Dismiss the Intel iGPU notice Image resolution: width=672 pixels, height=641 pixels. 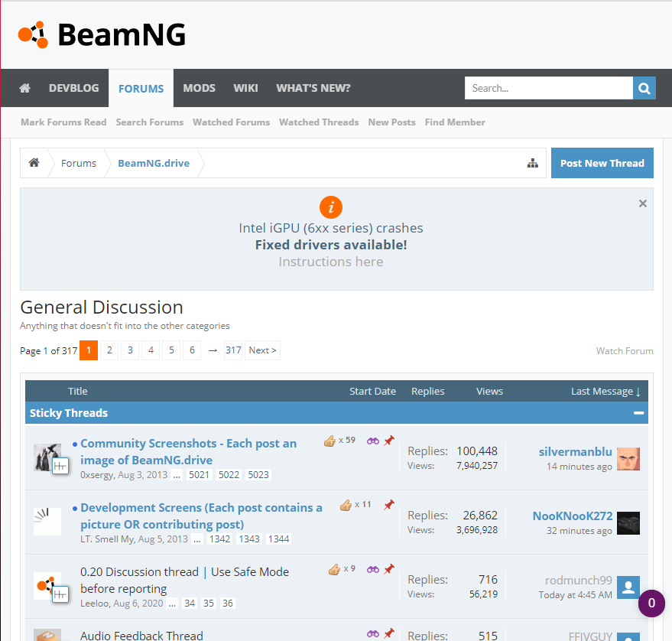(642, 203)
